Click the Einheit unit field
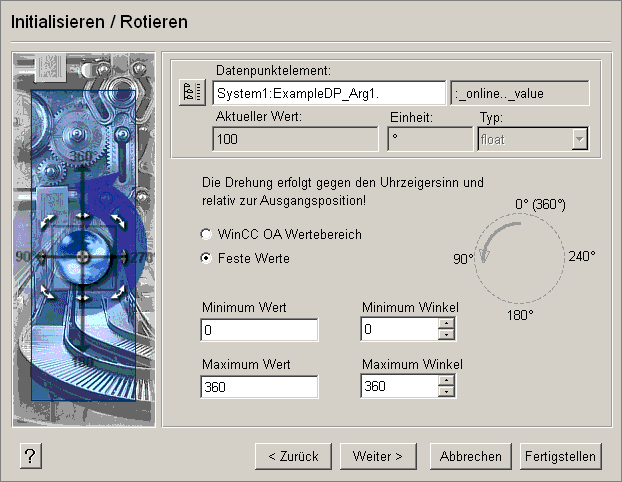Viewport: 622px width, 482px height. point(429,139)
